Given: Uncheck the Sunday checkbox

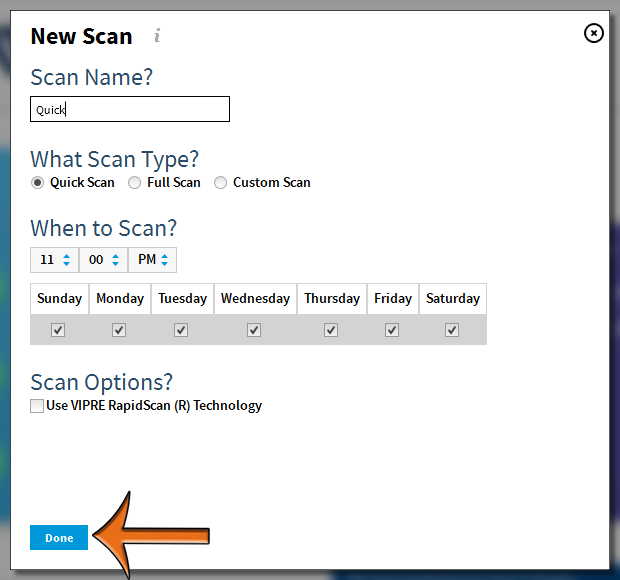Looking at the screenshot, I should coord(58,330).
